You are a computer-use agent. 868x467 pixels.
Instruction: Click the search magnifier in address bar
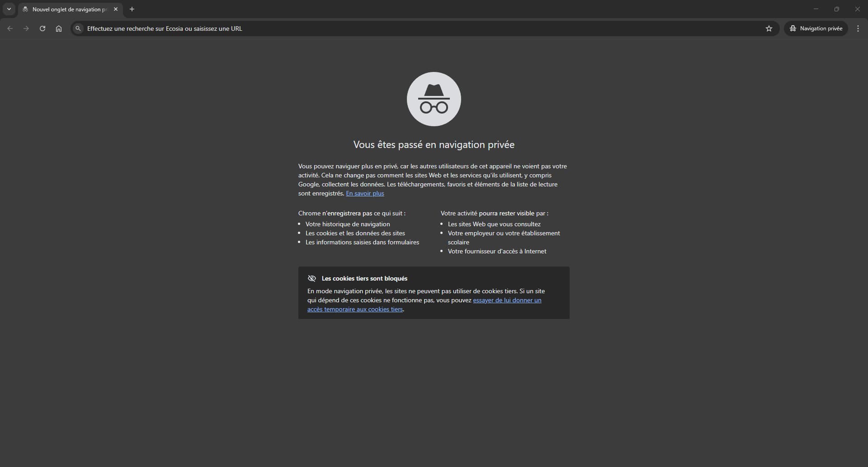coord(78,29)
